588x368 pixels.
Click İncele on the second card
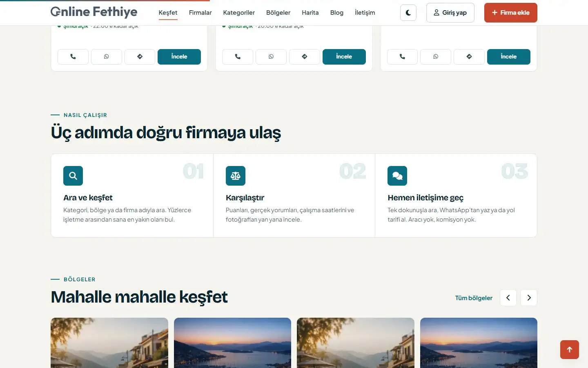click(x=344, y=57)
